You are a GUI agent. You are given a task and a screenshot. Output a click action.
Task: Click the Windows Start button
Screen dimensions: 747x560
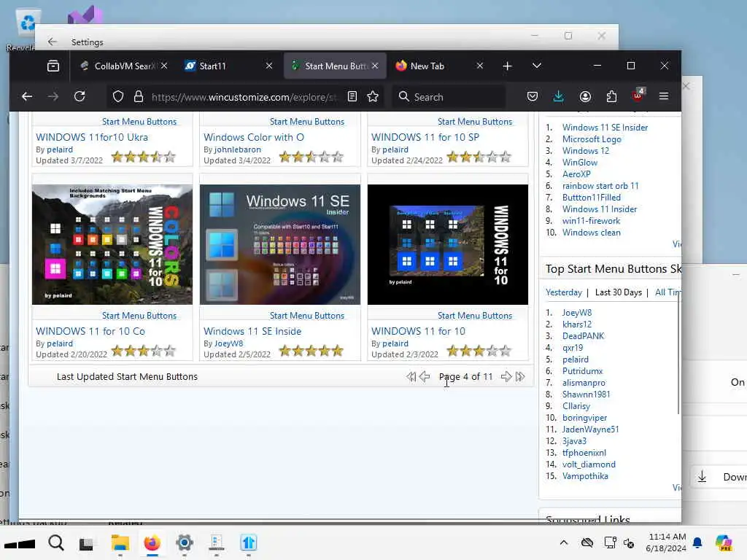(20, 543)
